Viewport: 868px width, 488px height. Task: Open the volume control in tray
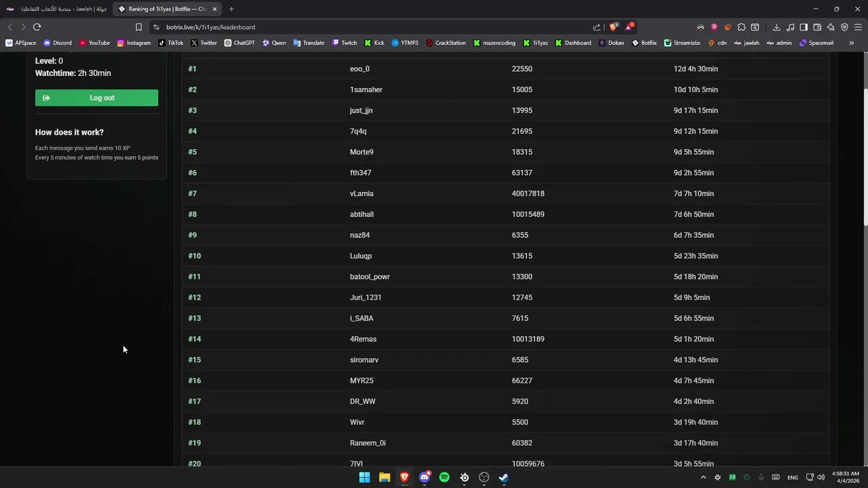tap(821, 477)
